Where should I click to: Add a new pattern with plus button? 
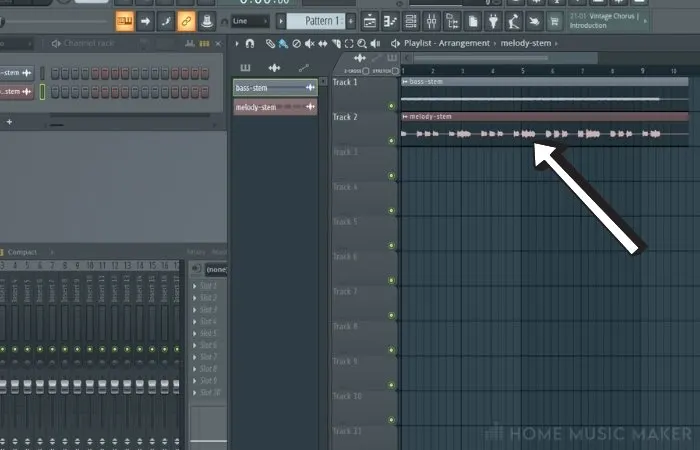tap(351, 21)
